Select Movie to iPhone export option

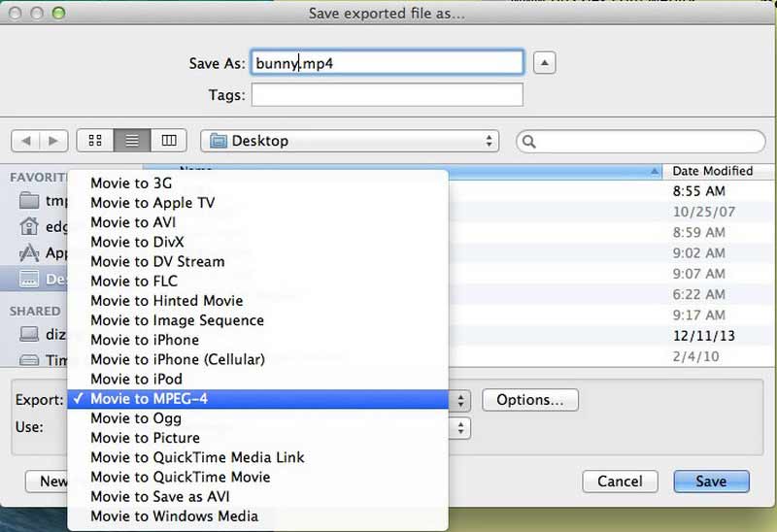(x=144, y=340)
